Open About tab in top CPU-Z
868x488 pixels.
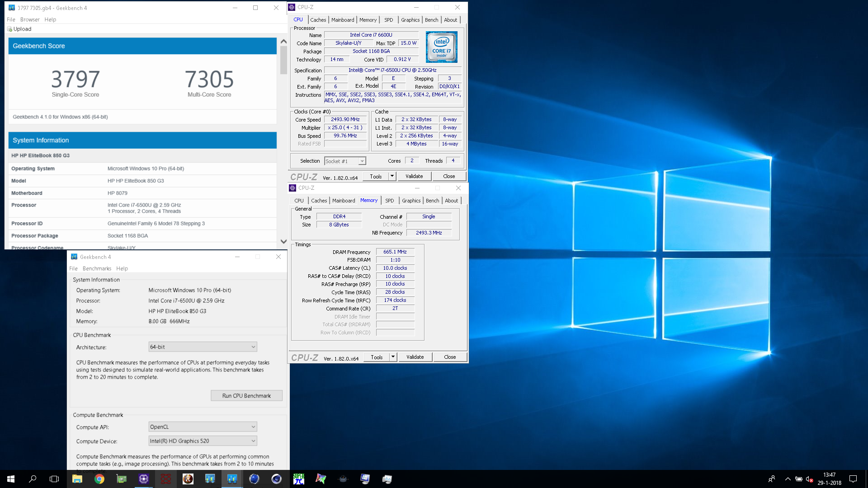pyautogui.click(x=451, y=20)
